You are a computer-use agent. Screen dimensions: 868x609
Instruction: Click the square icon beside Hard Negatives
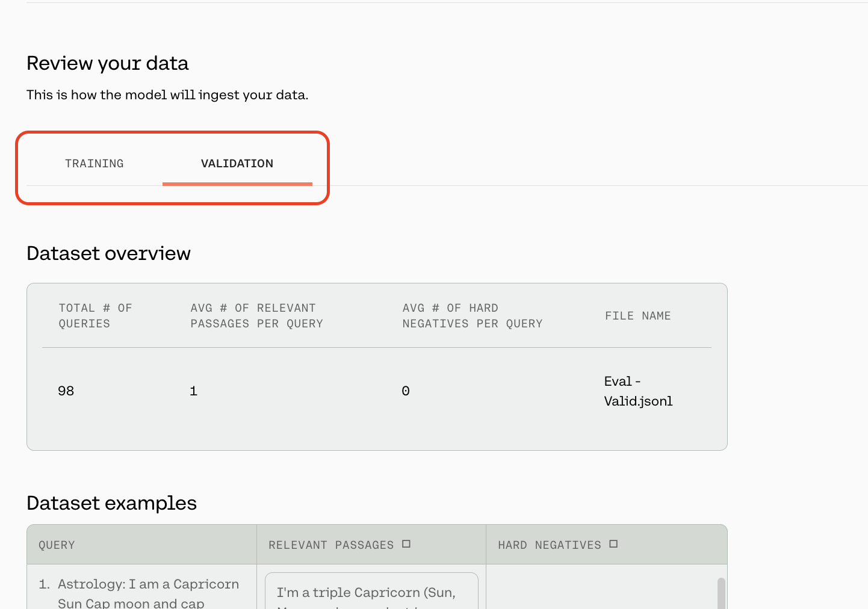tap(613, 544)
